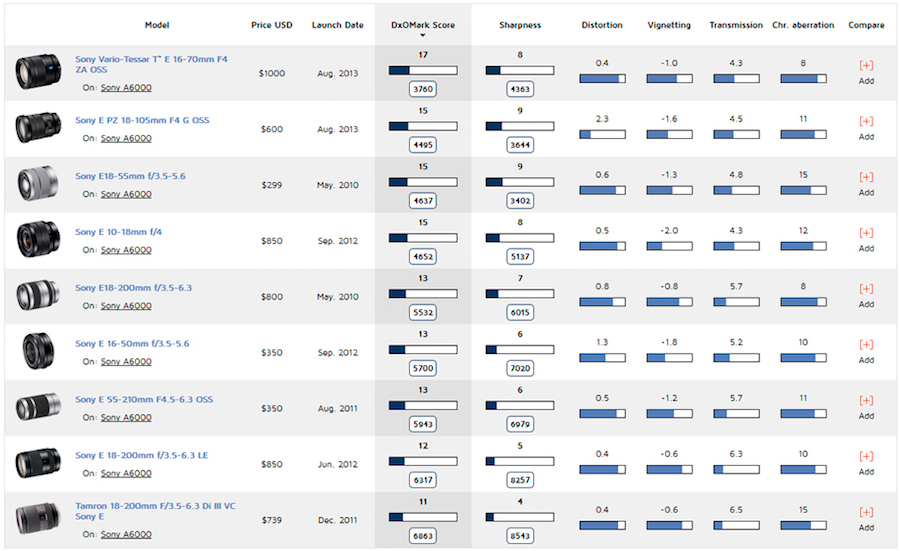Viewport: 900px width, 551px height.
Task: Click the Sony E18-200mm f/3.5-6.3 lens thumbnail
Action: tap(39, 296)
